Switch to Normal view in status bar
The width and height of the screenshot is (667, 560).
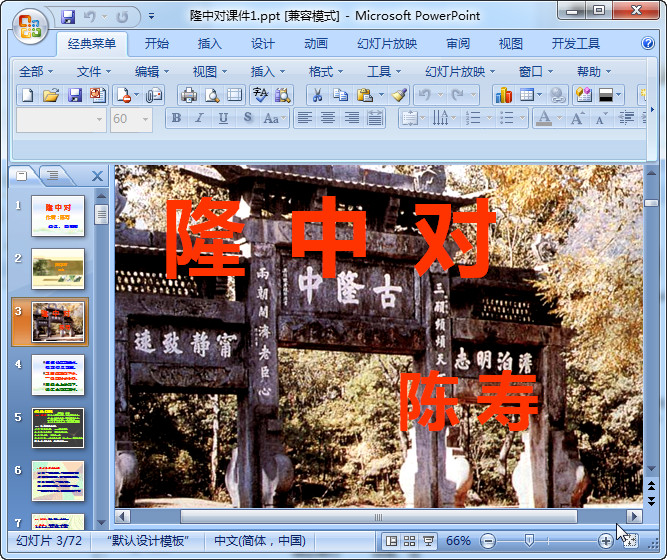[391, 541]
